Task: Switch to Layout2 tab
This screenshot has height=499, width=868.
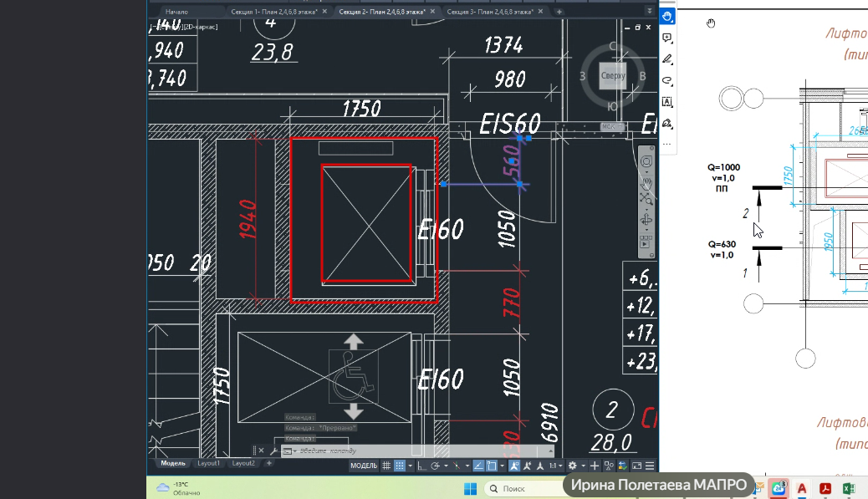Action: pos(243,463)
